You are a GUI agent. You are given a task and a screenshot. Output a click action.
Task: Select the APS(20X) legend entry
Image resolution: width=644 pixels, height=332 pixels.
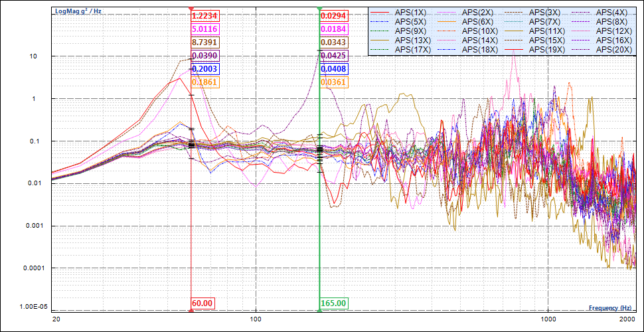611,50
